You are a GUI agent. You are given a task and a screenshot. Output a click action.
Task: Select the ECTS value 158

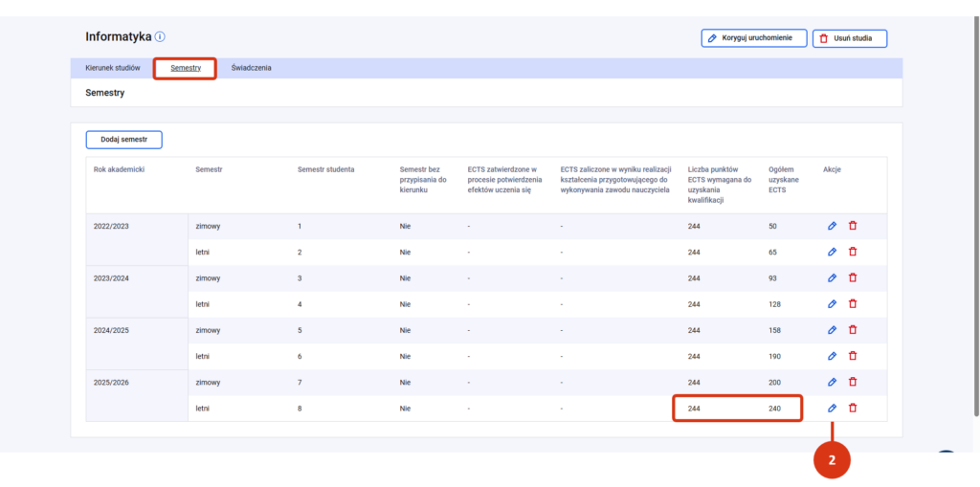coord(774,330)
